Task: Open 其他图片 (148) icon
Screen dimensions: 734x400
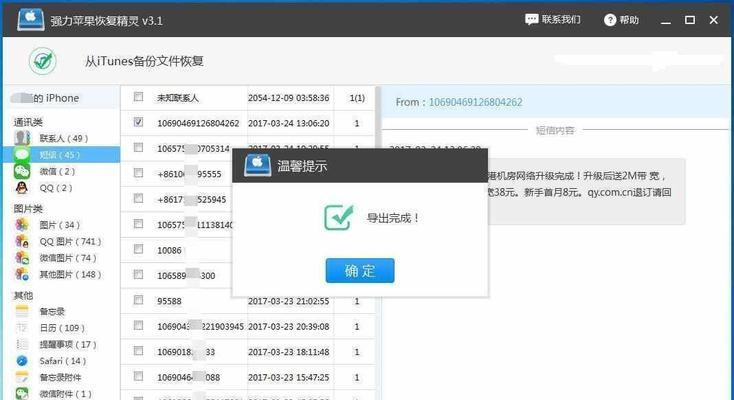Action: [x=22, y=274]
